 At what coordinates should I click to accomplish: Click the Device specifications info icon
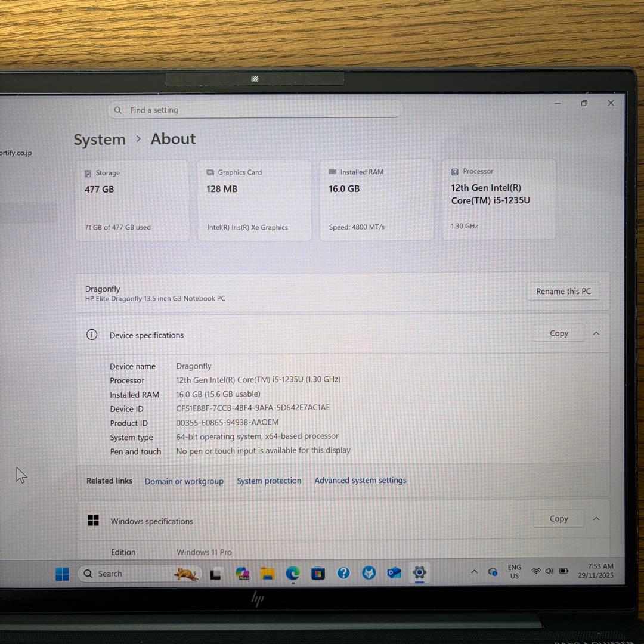pos(91,335)
